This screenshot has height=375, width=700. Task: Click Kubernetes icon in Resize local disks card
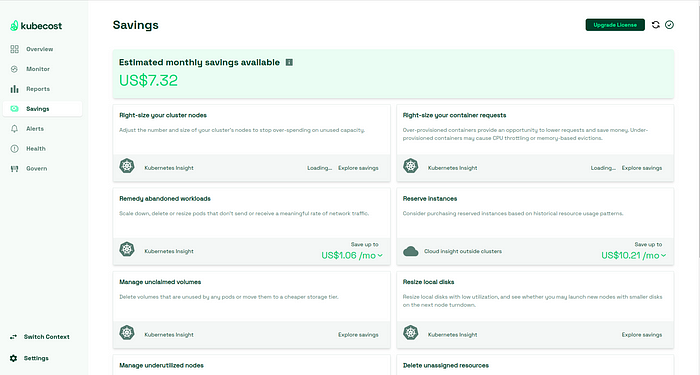pyautogui.click(x=411, y=333)
